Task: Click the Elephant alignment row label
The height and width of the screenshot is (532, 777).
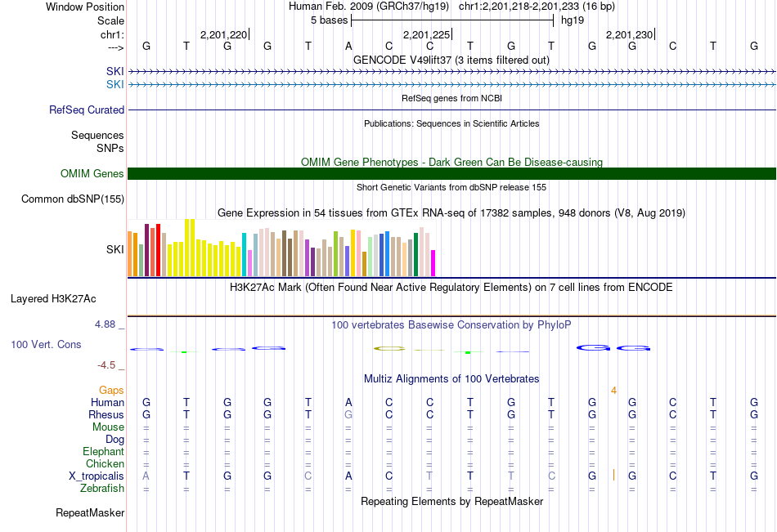Action: [x=103, y=452]
